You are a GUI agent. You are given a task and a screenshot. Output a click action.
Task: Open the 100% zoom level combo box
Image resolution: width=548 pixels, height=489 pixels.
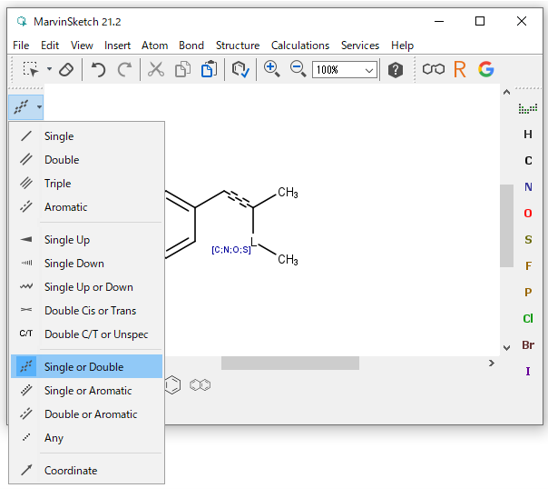coord(345,70)
